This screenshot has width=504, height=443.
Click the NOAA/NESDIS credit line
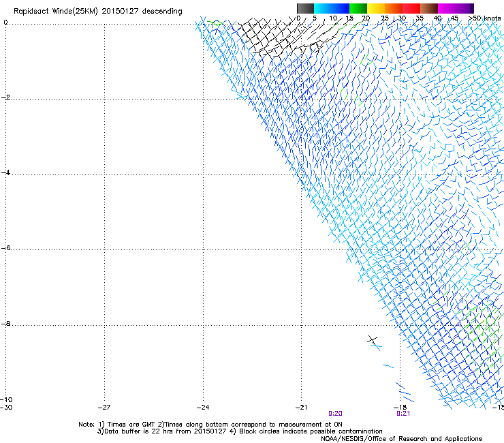pyautogui.click(x=401, y=439)
